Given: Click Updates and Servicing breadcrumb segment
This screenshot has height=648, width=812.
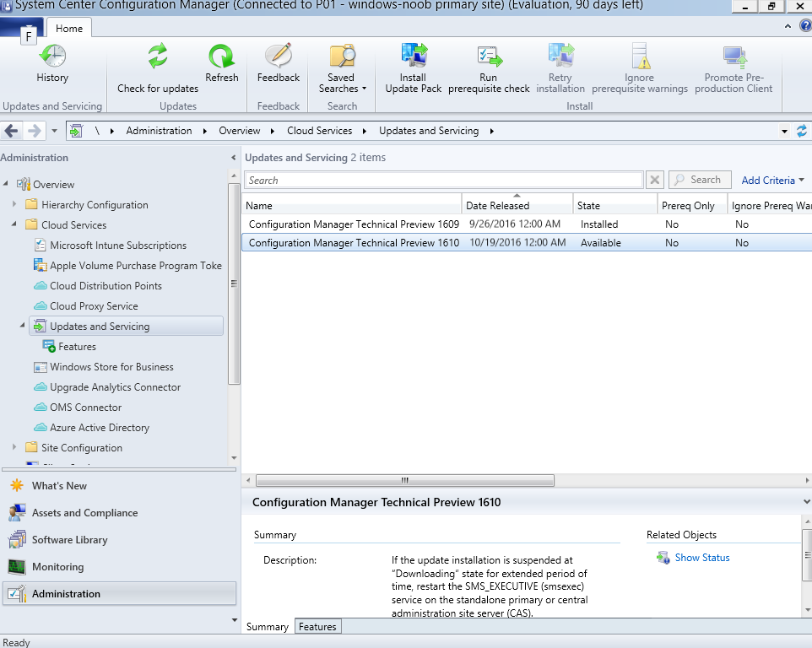Looking at the screenshot, I should click(x=429, y=131).
